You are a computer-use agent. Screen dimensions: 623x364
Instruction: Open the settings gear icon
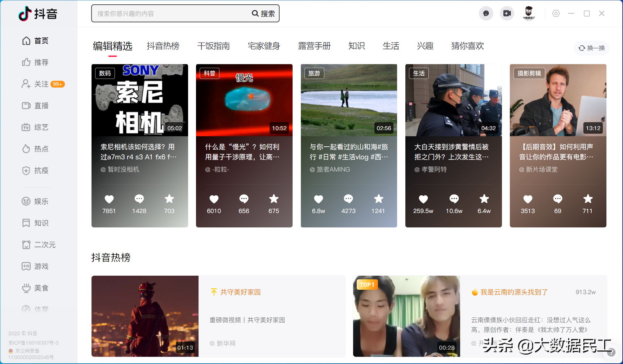pyautogui.click(x=556, y=13)
